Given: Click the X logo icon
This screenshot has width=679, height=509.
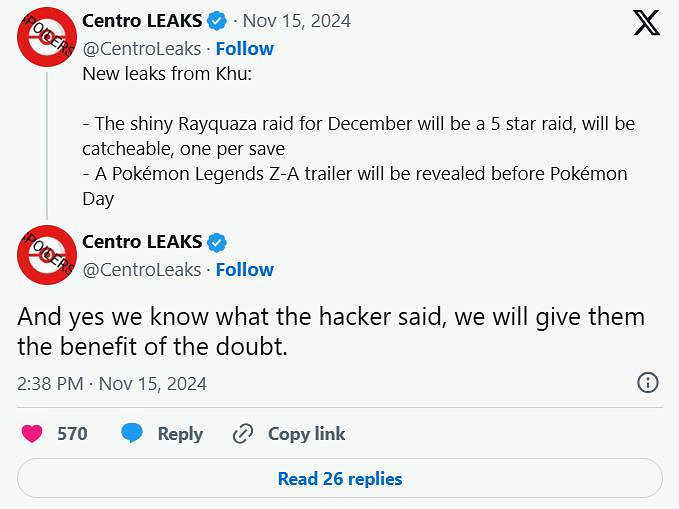Looking at the screenshot, I should coord(647,23).
